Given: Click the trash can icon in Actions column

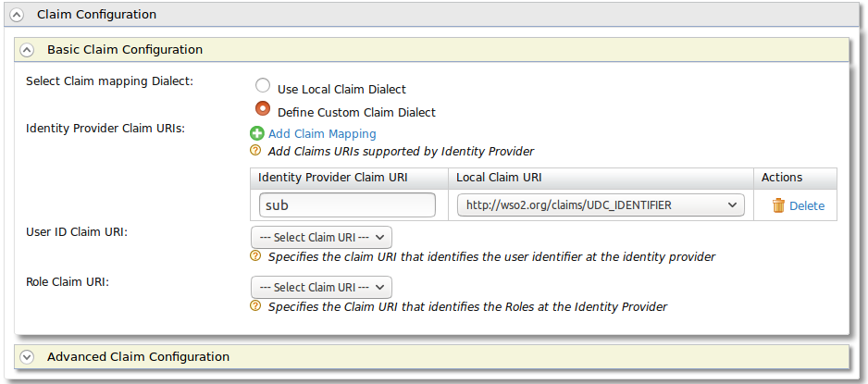Looking at the screenshot, I should click(x=778, y=205).
